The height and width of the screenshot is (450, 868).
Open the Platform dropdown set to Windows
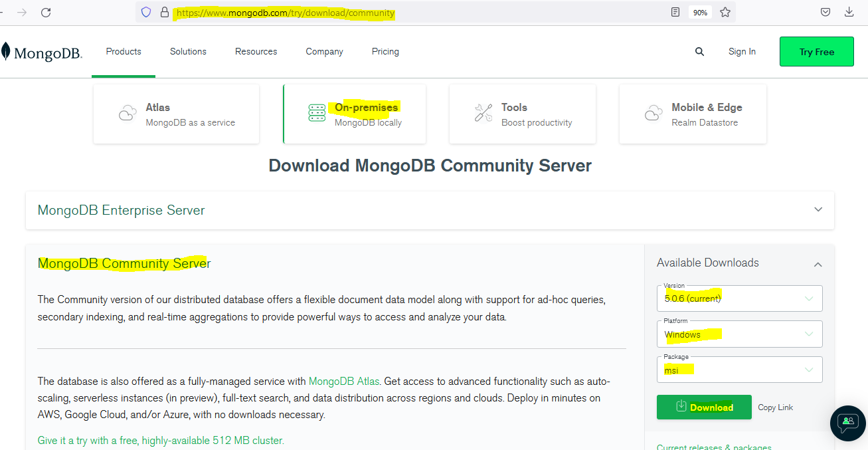(739, 334)
